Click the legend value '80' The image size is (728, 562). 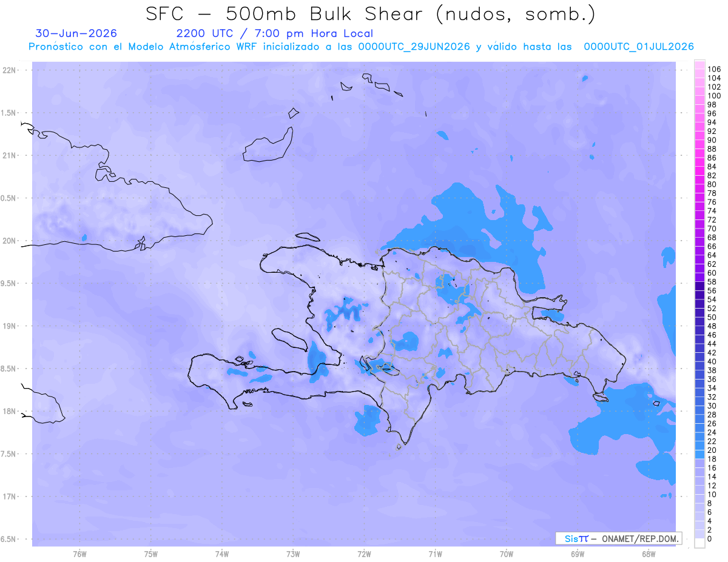(712, 184)
